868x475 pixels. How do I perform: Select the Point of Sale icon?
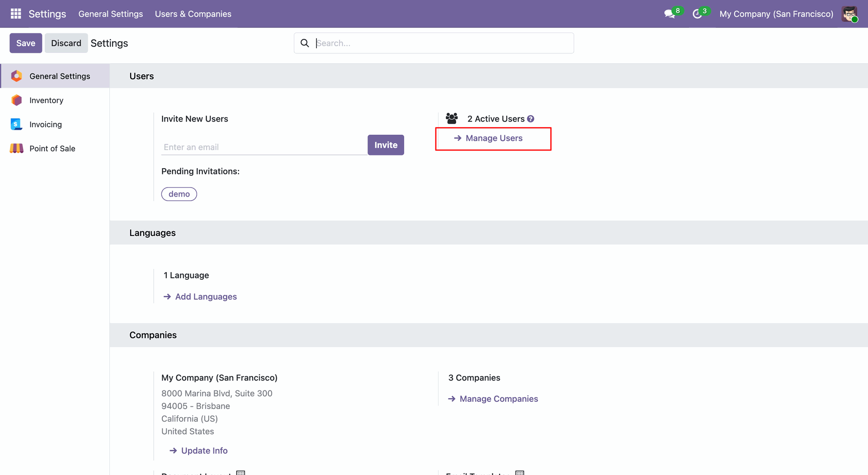point(17,148)
